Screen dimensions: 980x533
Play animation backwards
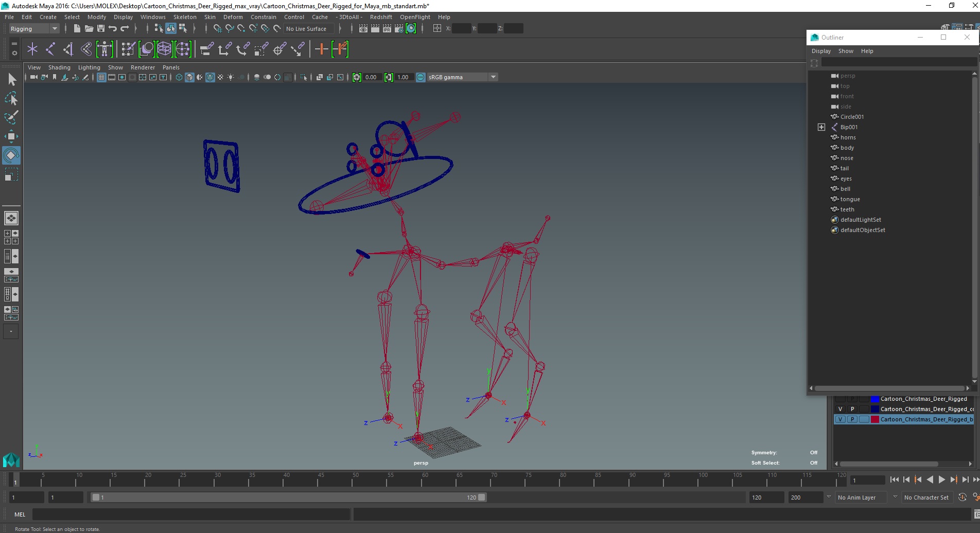(930, 479)
